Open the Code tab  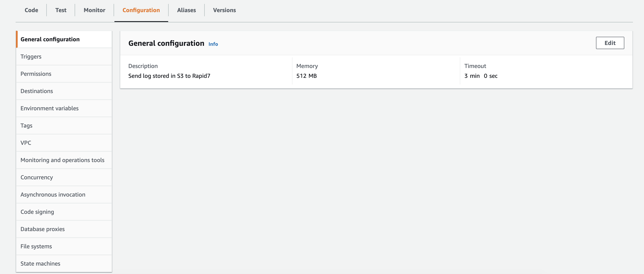31,10
